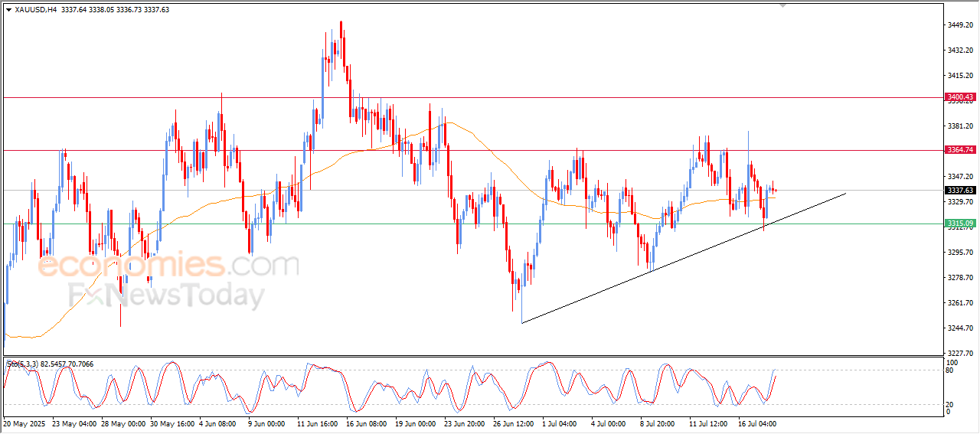
Task: Click the 16 Jul 04:00 time label
Action: [756, 423]
